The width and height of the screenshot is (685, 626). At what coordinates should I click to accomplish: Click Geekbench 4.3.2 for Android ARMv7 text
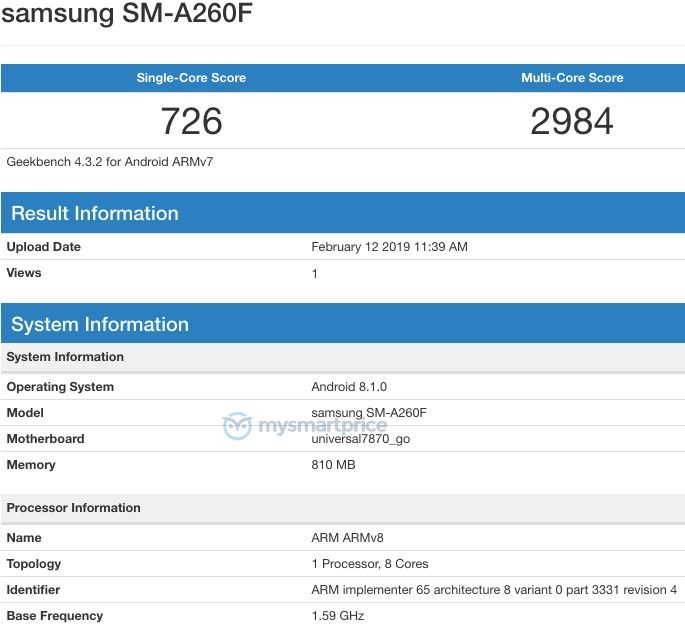110,162
